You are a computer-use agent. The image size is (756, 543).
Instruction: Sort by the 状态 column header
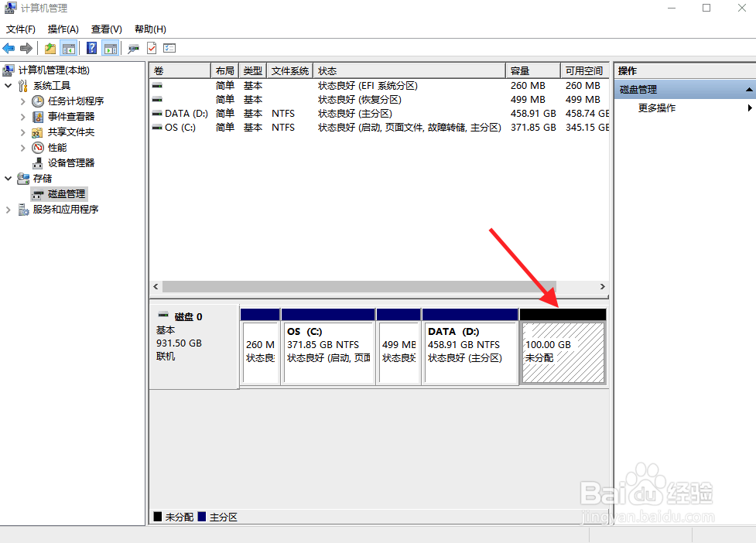click(409, 71)
